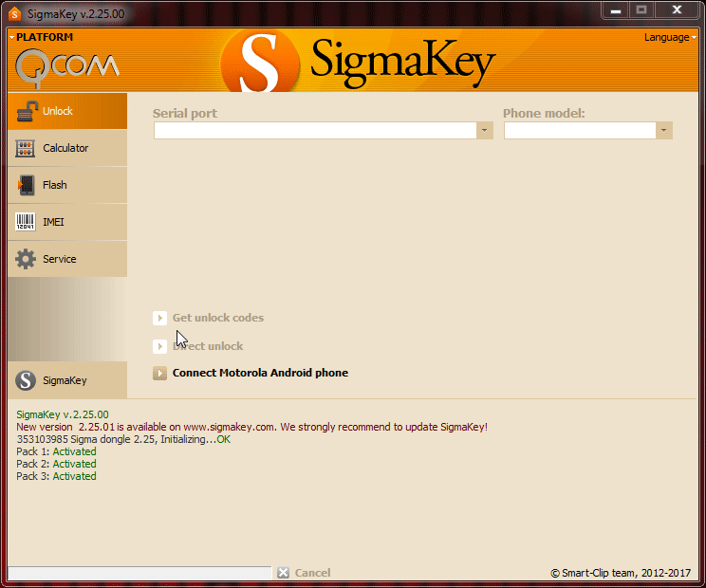Close the SigmaKey window
The image size is (706, 588).
tap(677, 9)
